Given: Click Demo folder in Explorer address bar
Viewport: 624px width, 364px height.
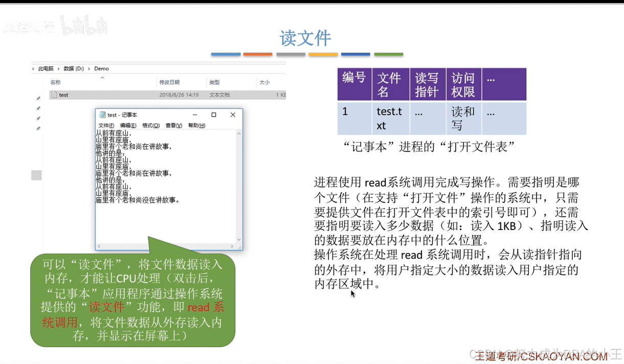Looking at the screenshot, I should pos(101,69).
